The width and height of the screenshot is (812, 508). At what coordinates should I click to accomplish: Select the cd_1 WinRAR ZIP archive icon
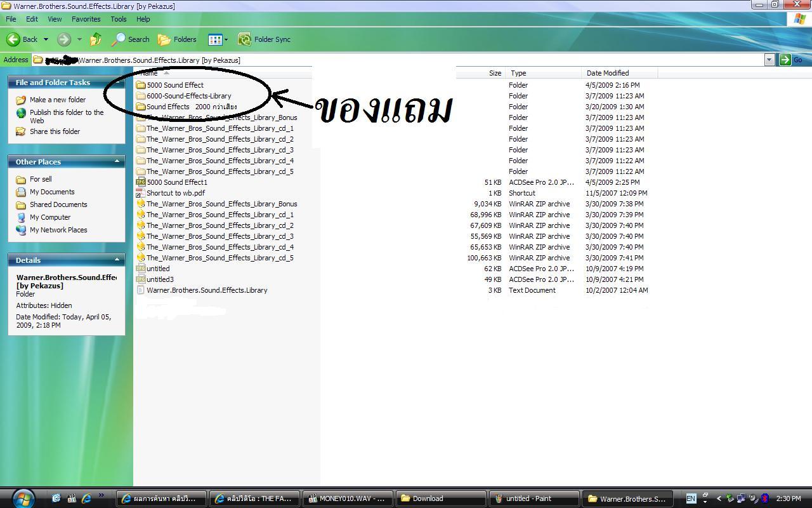[x=141, y=215]
